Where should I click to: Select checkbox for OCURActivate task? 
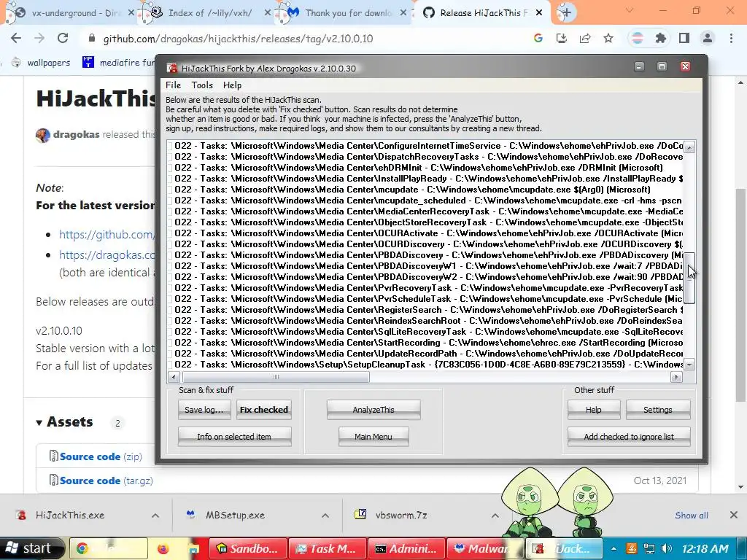point(170,233)
